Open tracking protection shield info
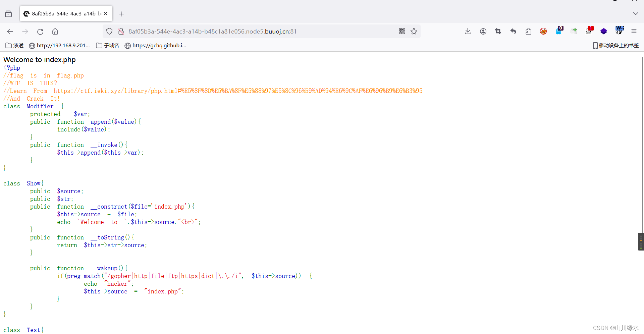 click(109, 32)
